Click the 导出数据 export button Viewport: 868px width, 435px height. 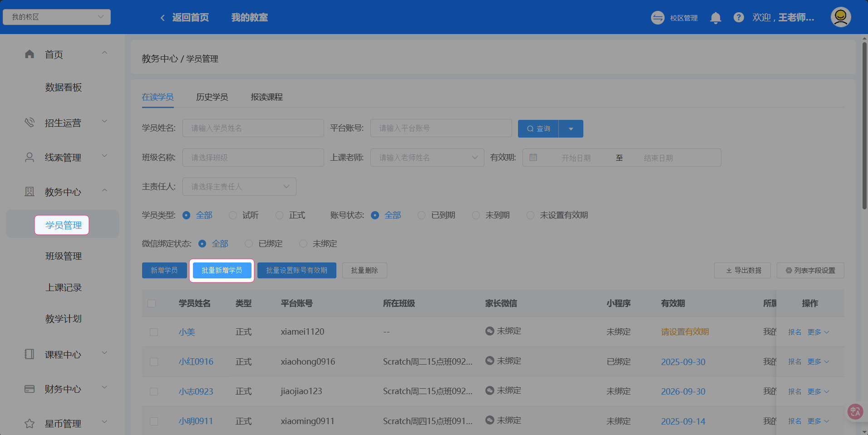[x=743, y=271]
